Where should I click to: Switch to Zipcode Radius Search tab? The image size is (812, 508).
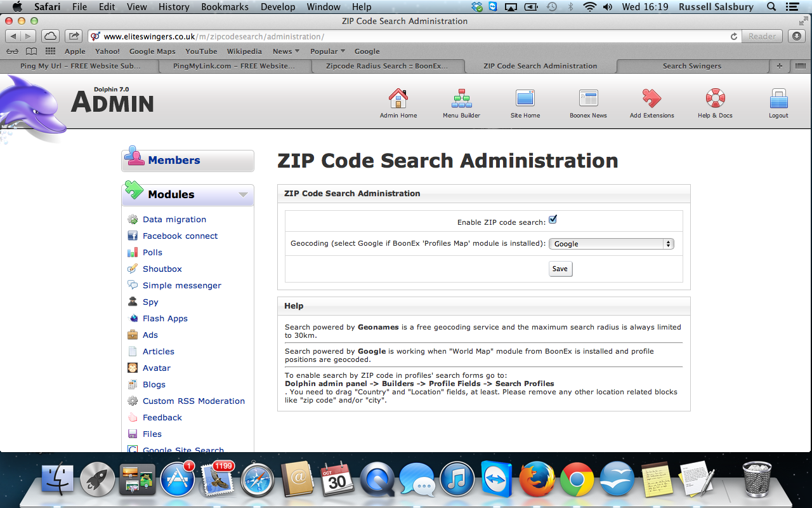386,66
